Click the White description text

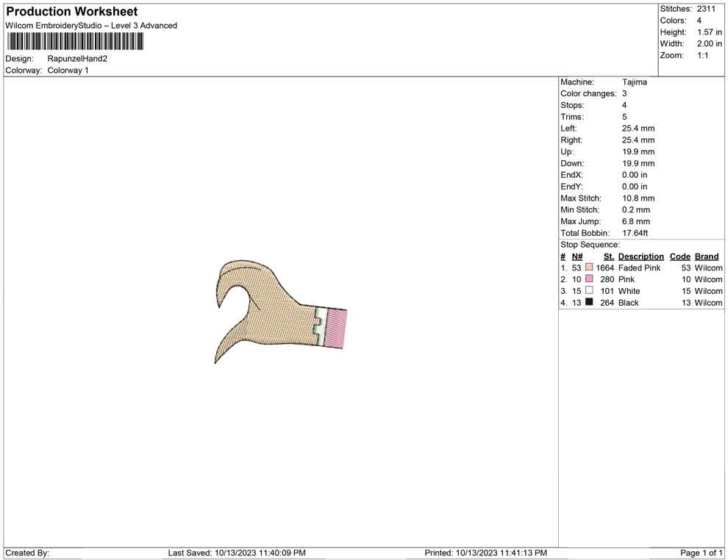click(x=629, y=291)
